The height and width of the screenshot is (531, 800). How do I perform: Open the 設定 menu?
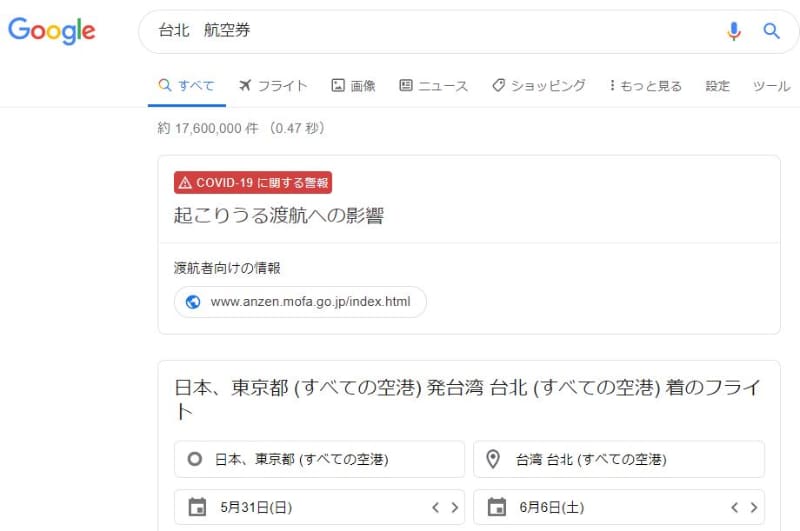click(x=717, y=86)
